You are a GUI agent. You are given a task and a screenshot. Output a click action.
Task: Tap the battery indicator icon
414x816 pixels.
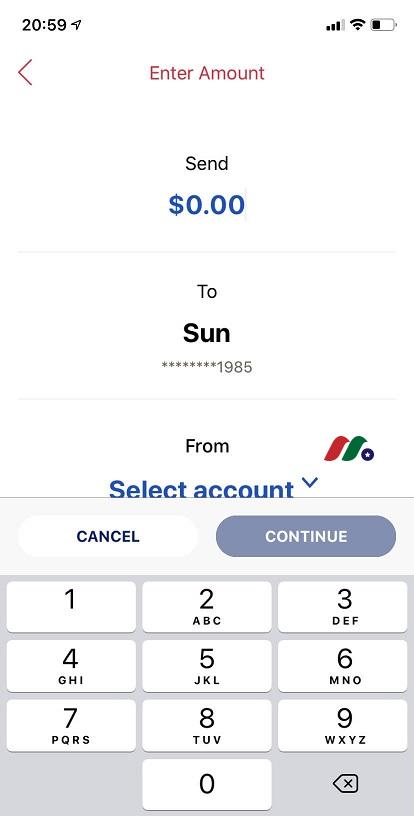(384, 24)
